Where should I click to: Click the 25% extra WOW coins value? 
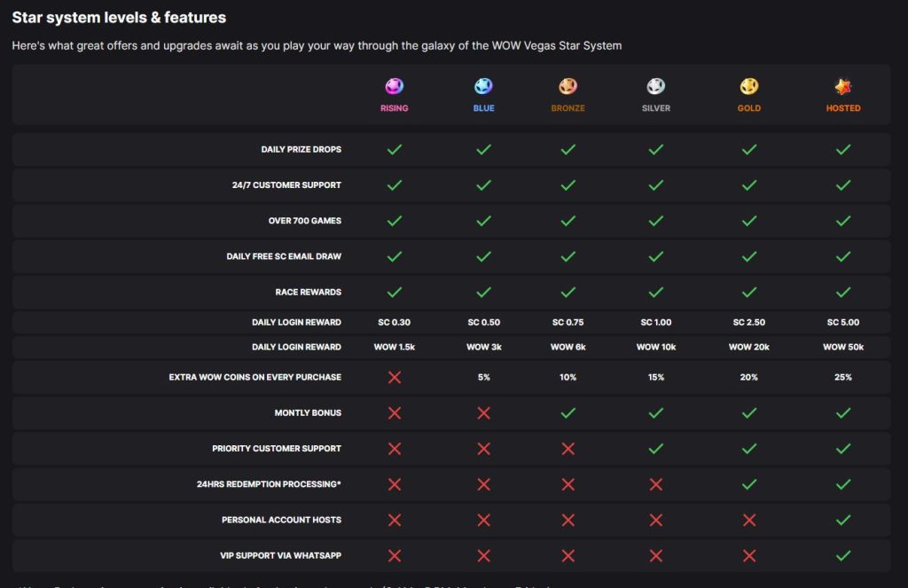842,377
